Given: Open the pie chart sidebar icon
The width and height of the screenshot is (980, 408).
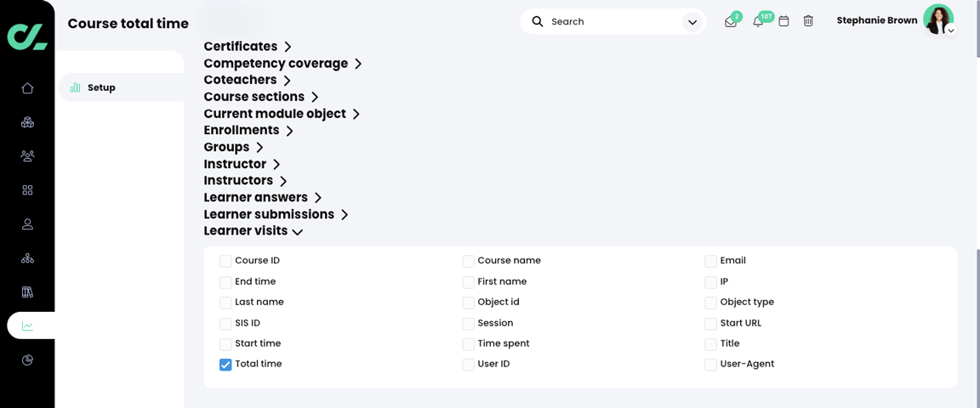Looking at the screenshot, I should coord(27,360).
